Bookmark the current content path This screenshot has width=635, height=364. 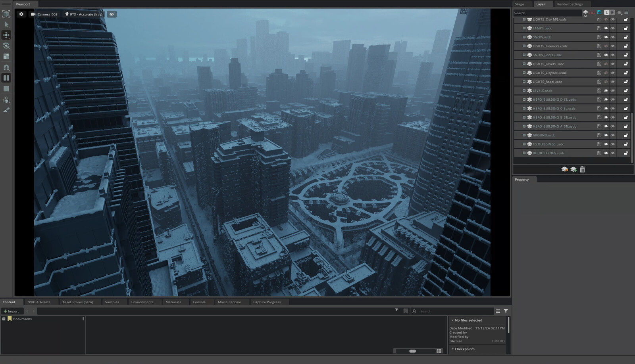coord(406,311)
